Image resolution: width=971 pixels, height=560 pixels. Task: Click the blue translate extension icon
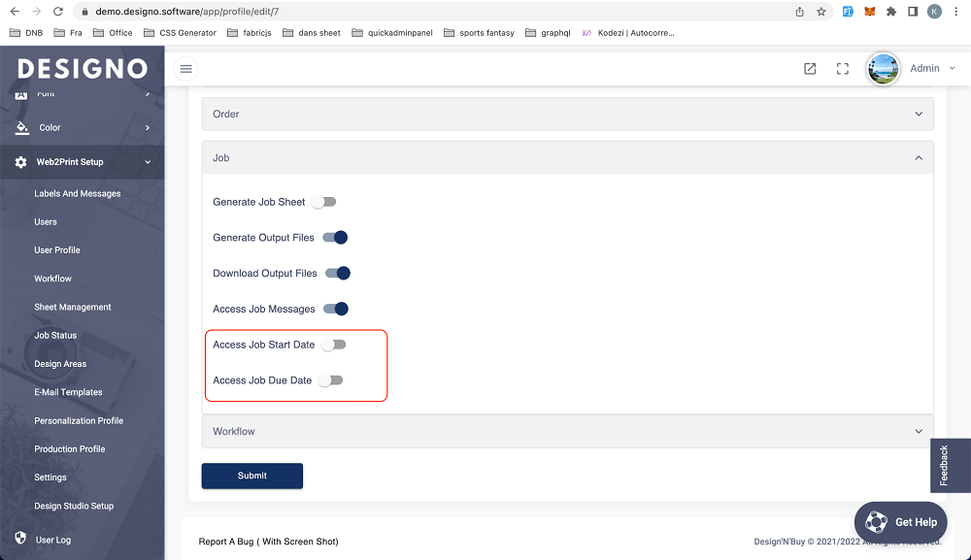pyautogui.click(x=848, y=11)
